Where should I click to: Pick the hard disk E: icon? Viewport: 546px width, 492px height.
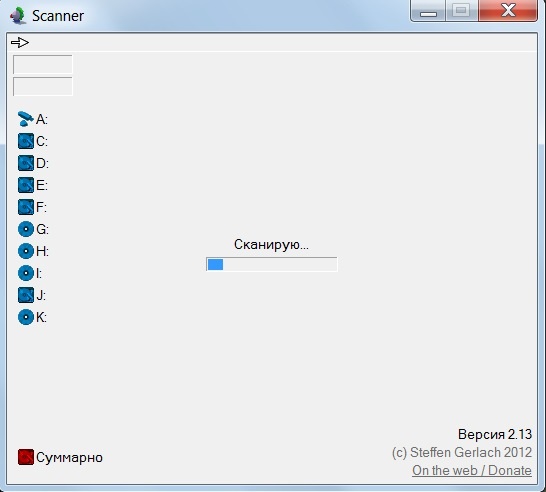point(26,185)
